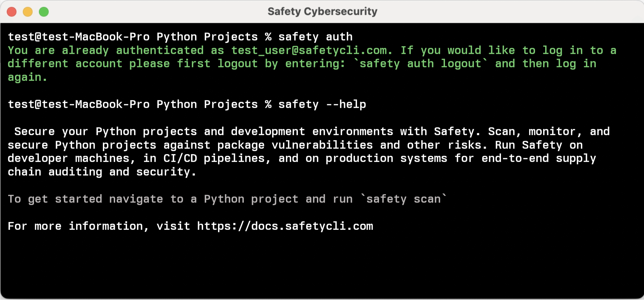Image resolution: width=644 pixels, height=300 pixels.
Task: Click the green full-screen window button
Action: [x=44, y=12]
